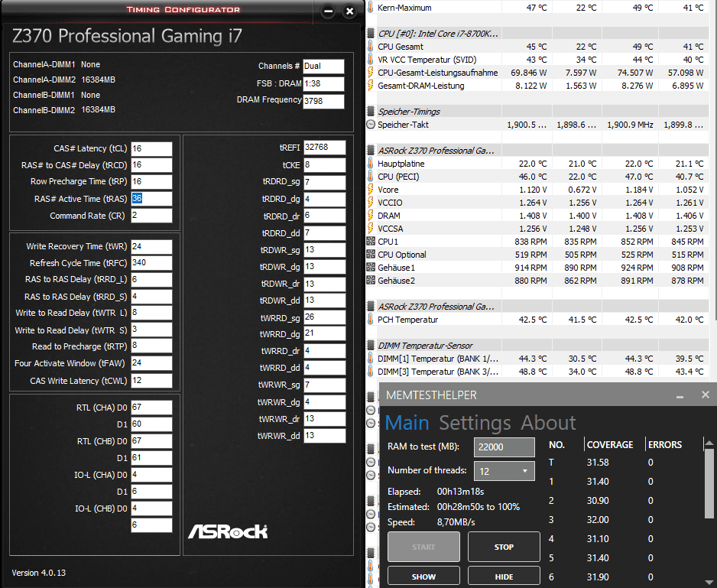Image resolution: width=717 pixels, height=588 pixels.
Task: Click the tCKE value field
Action: [x=324, y=164]
